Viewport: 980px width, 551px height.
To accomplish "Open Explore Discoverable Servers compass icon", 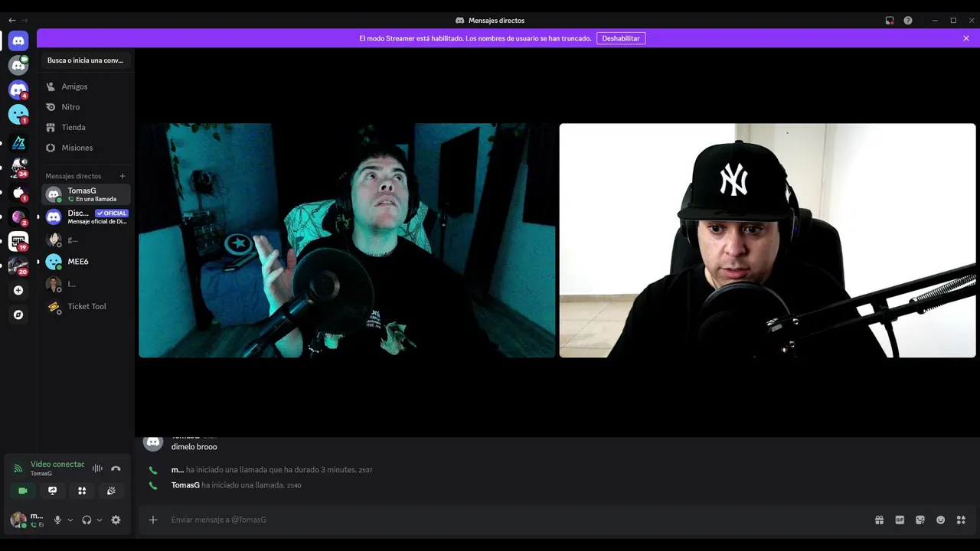I will click(18, 315).
